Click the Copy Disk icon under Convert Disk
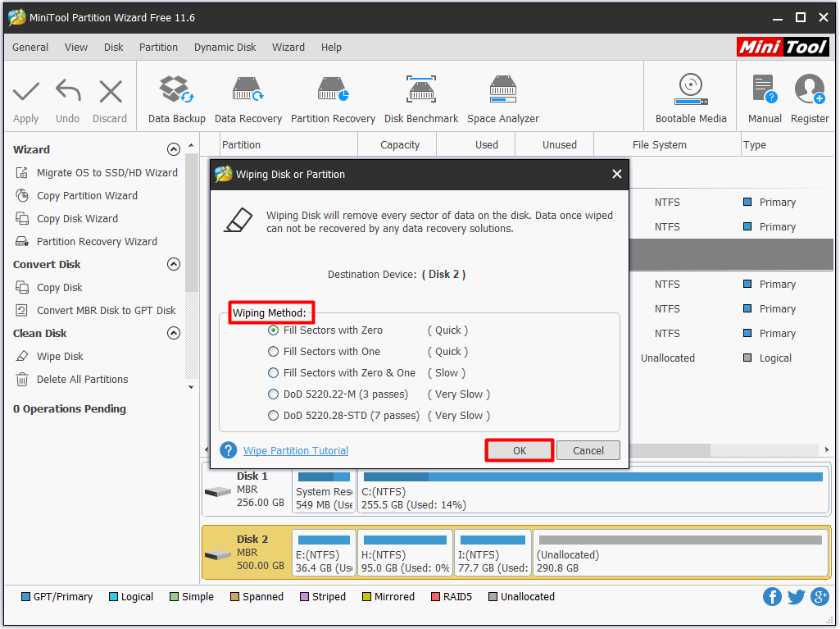Viewport: 840px width, 629px height. [x=22, y=287]
